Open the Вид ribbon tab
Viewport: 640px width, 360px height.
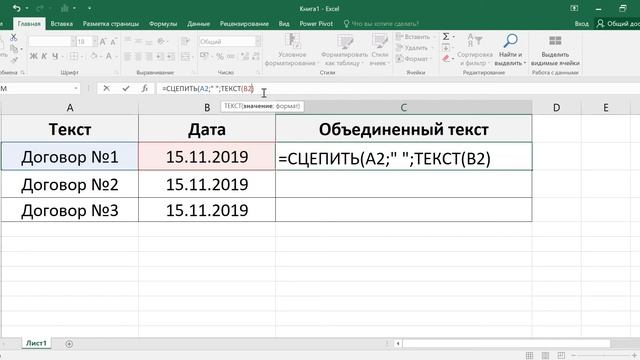click(x=284, y=24)
